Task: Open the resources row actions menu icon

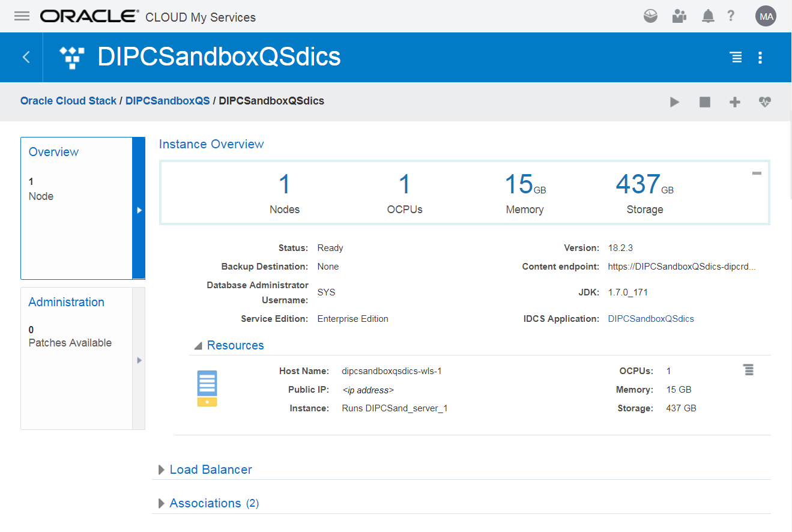Action: pos(748,370)
